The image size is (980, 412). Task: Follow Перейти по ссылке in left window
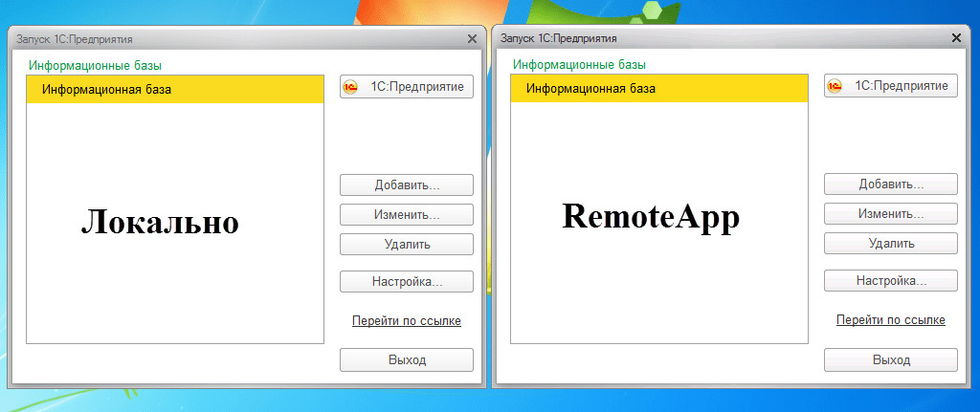point(407,321)
